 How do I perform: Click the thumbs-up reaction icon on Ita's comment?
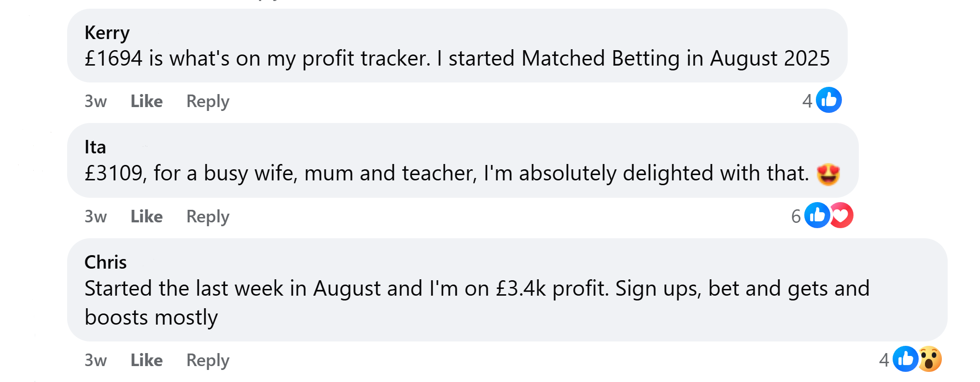pyautogui.click(x=818, y=216)
